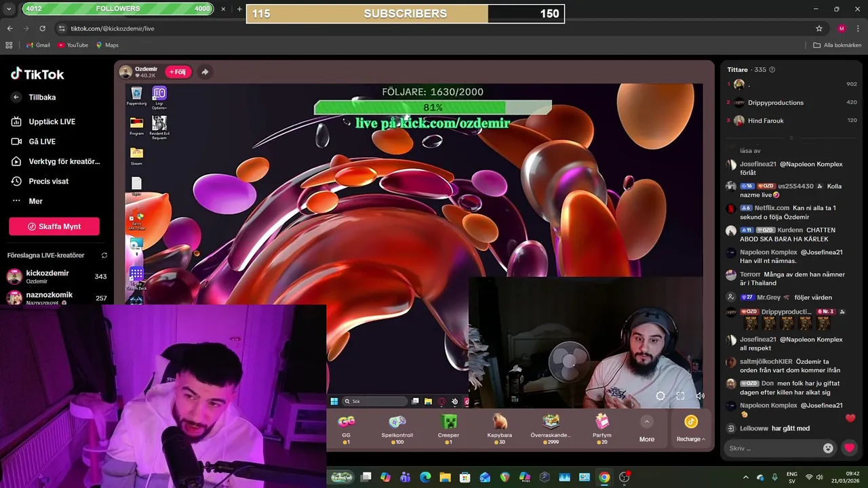Switch ENG SV keyboard language

tap(791, 477)
